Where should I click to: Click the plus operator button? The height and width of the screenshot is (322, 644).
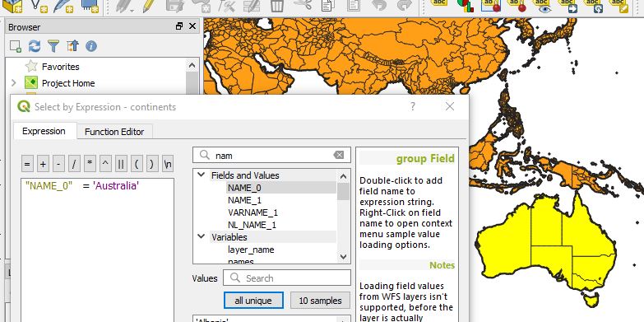[43, 164]
